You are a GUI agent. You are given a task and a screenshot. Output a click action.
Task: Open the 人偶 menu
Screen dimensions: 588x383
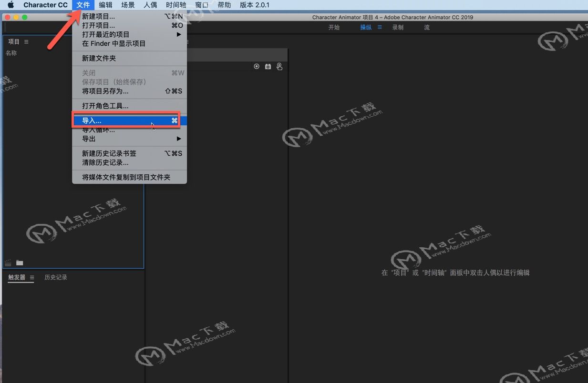tap(150, 5)
